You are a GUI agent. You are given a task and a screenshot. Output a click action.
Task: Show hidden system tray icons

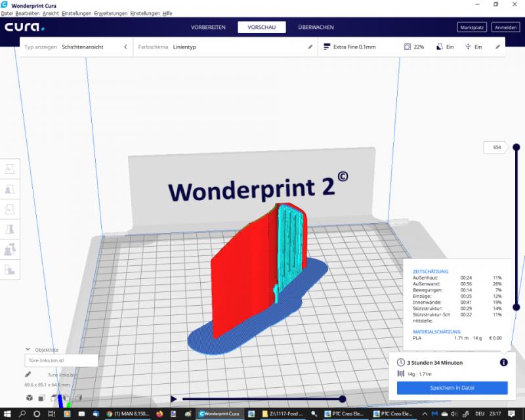click(x=425, y=414)
